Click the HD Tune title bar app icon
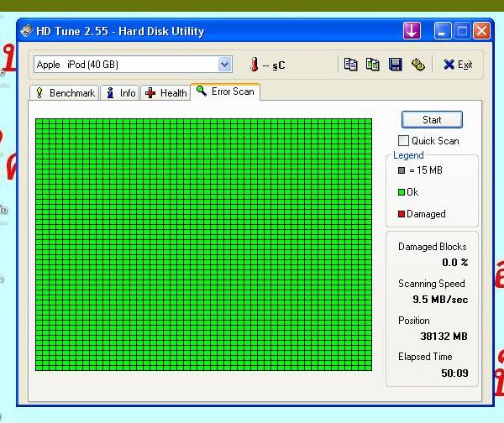The height and width of the screenshot is (423, 504). 27,31
